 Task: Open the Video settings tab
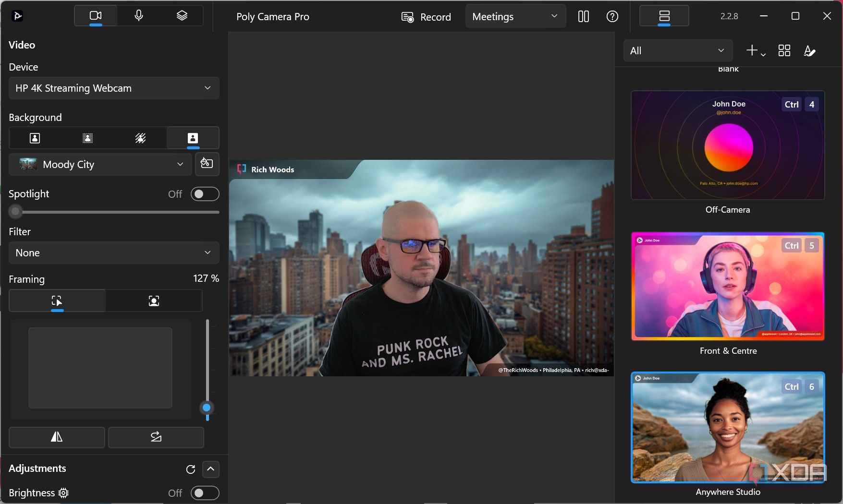pos(96,16)
